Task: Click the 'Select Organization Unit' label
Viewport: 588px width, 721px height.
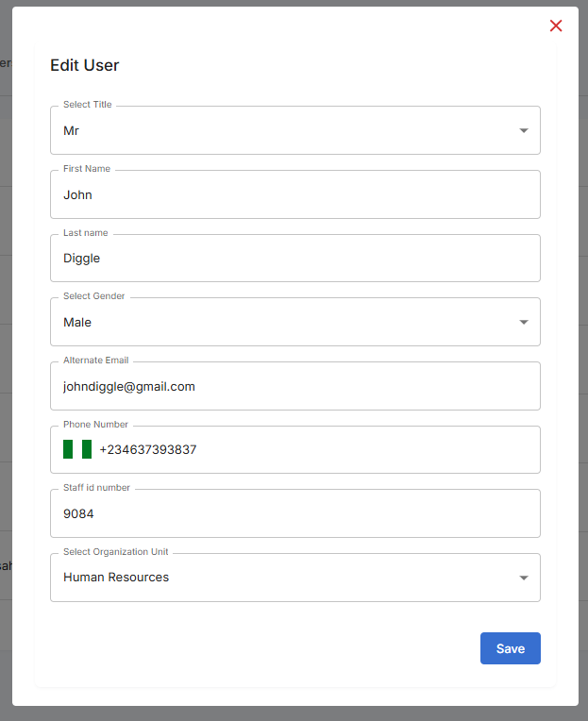Action: pos(115,552)
